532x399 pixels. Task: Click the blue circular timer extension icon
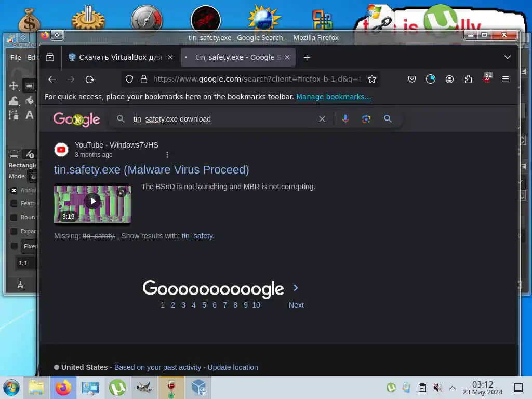pos(431,79)
